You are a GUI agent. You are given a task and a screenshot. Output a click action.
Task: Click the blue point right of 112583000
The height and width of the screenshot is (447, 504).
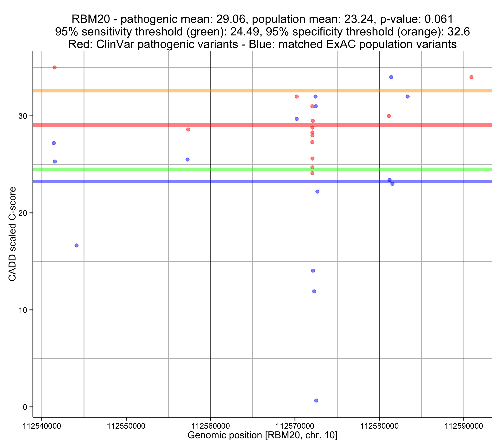pyautogui.click(x=408, y=96)
